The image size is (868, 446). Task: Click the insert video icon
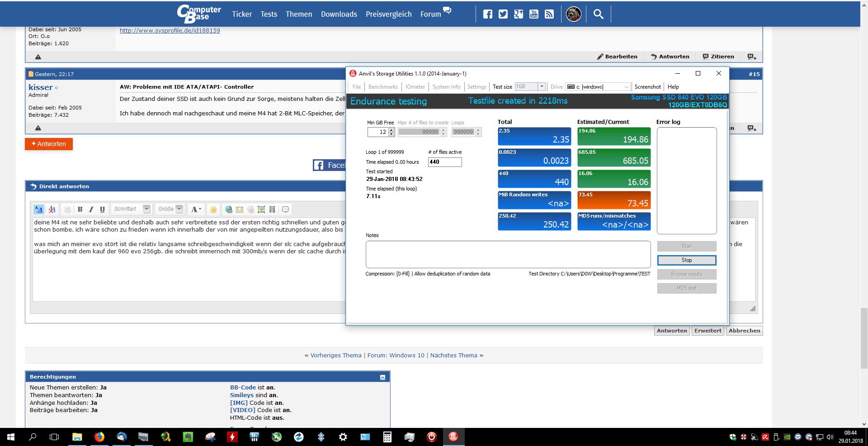tap(272, 209)
